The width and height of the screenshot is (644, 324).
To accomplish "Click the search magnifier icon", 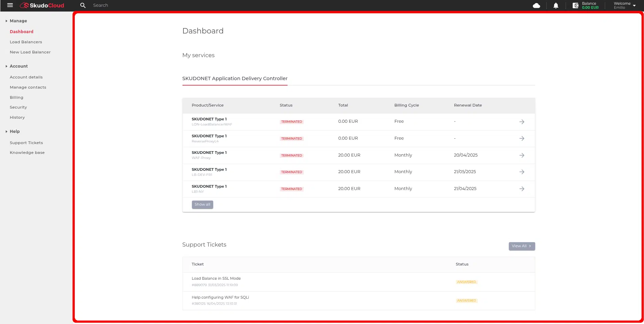I will click(83, 5).
